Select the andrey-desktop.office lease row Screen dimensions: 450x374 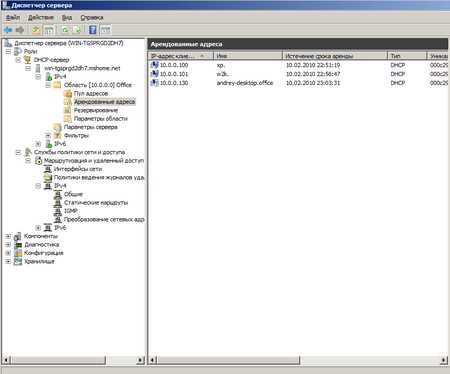pos(298,83)
